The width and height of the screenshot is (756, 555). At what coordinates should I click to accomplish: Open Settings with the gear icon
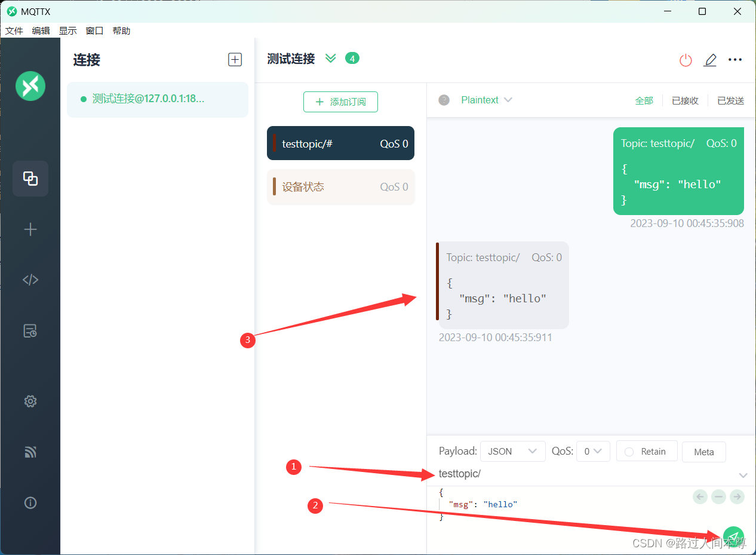tap(30, 401)
